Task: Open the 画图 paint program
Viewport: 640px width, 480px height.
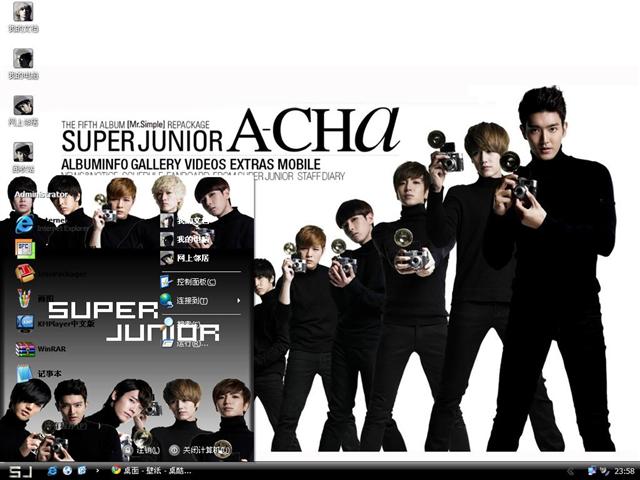Action: pyautogui.click(x=36, y=298)
